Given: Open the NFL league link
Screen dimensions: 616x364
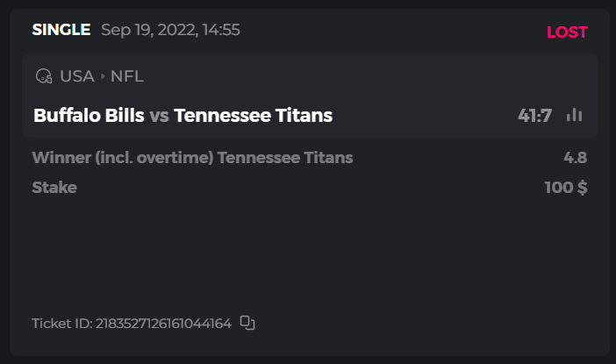Looking at the screenshot, I should pos(127,76).
